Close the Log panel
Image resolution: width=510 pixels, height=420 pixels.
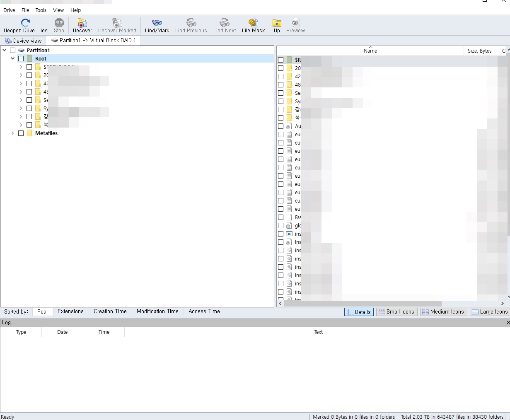pyautogui.click(x=508, y=322)
